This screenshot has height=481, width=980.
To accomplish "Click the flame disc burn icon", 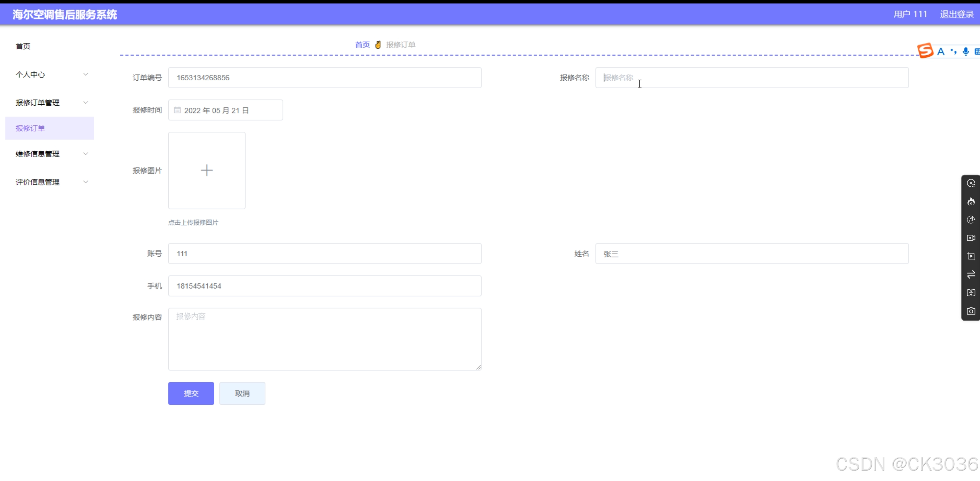I will [x=971, y=201].
